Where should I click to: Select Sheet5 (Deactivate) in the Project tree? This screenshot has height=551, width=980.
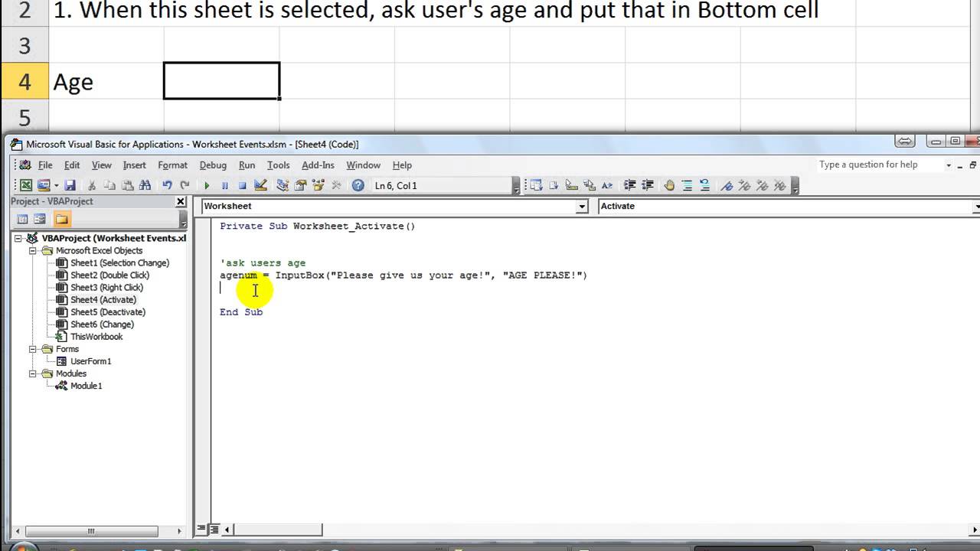pyautogui.click(x=107, y=311)
